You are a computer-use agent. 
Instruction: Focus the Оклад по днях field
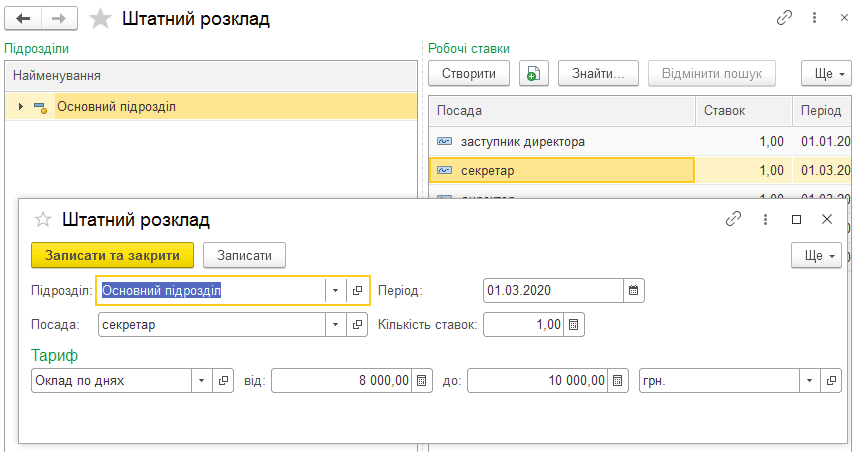[x=111, y=380]
